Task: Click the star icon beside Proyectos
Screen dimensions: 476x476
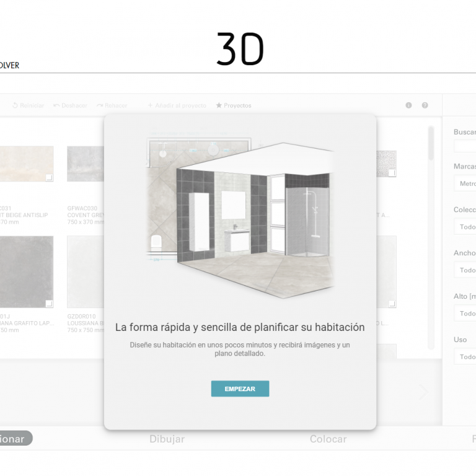Action: 219,105
